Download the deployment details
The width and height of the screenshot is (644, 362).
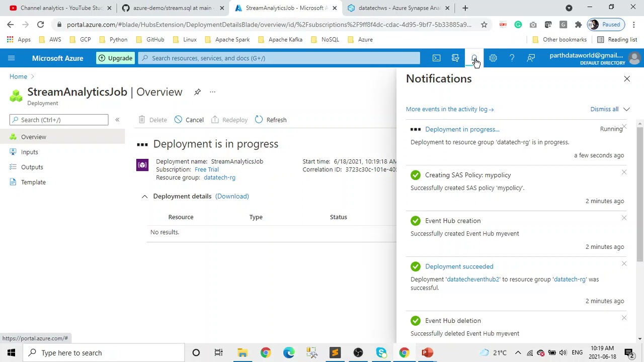coord(232,196)
